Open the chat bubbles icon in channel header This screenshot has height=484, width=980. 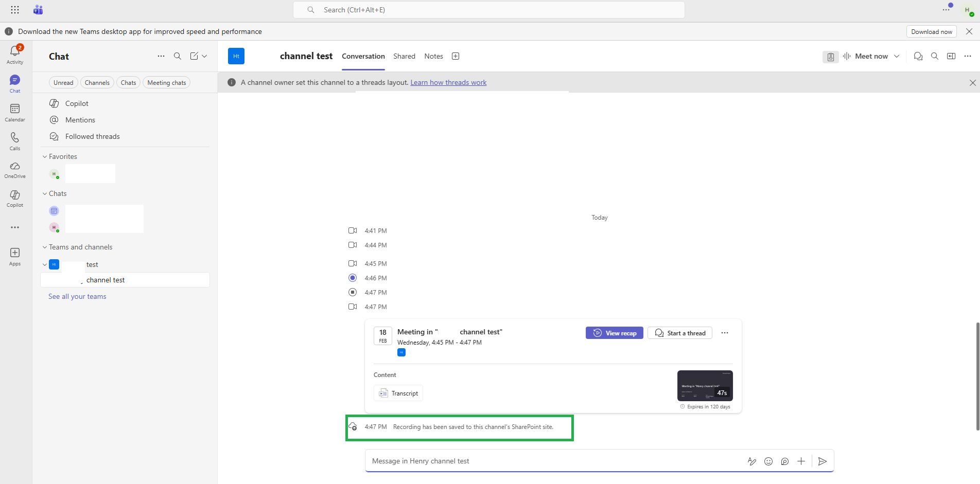tap(918, 56)
